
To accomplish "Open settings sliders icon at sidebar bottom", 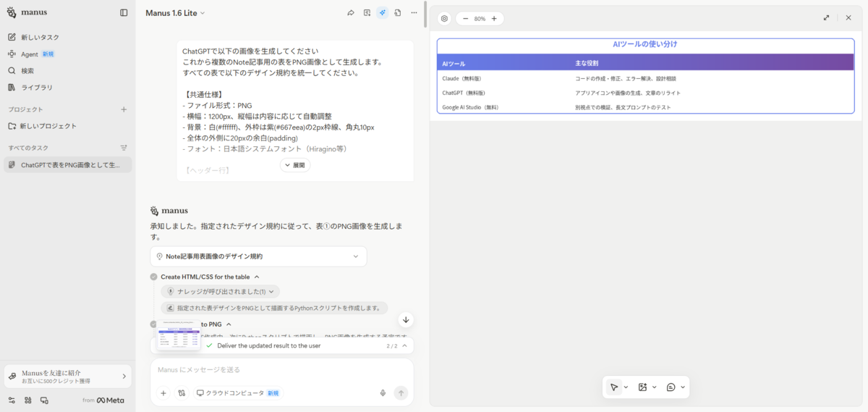I will pyautogui.click(x=12, y=400).
